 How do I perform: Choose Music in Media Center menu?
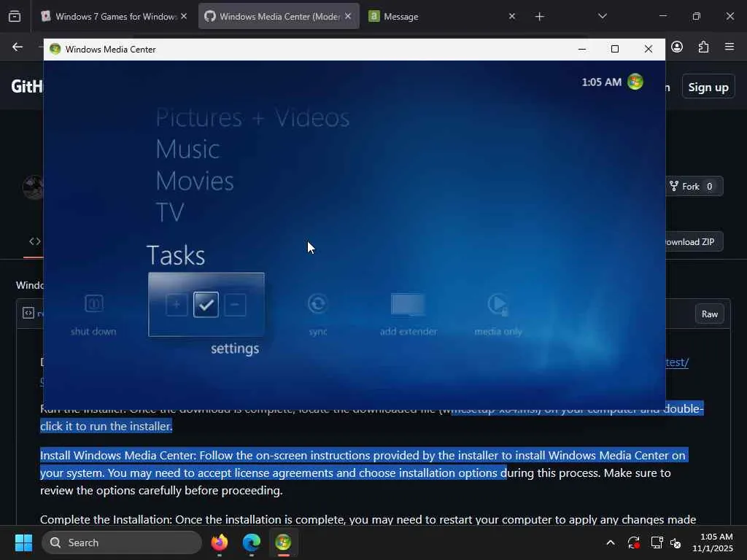[187, 149]
